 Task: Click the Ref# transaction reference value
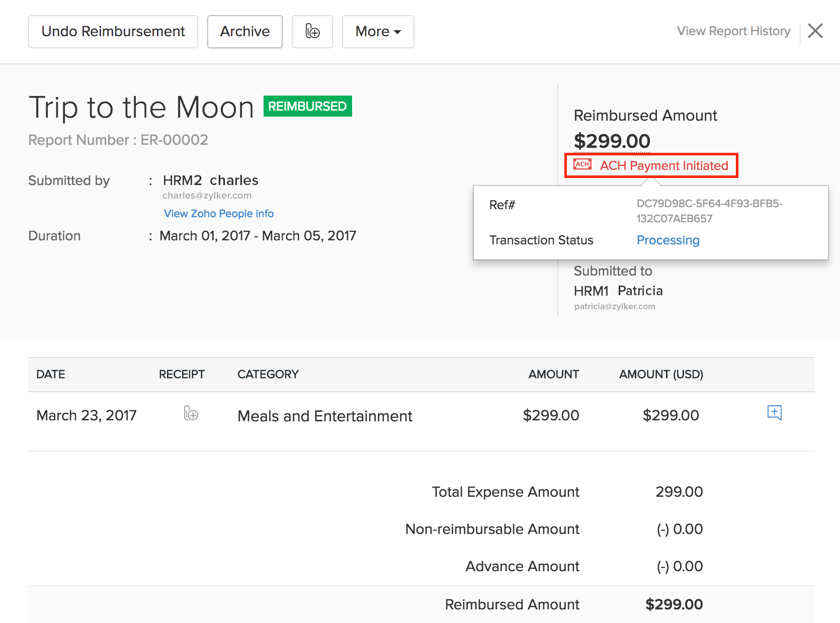coord(707,211)
